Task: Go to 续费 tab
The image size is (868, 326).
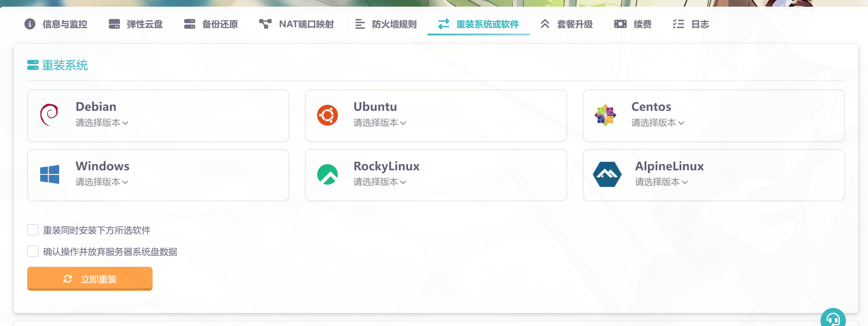Action: click(633, 24)
